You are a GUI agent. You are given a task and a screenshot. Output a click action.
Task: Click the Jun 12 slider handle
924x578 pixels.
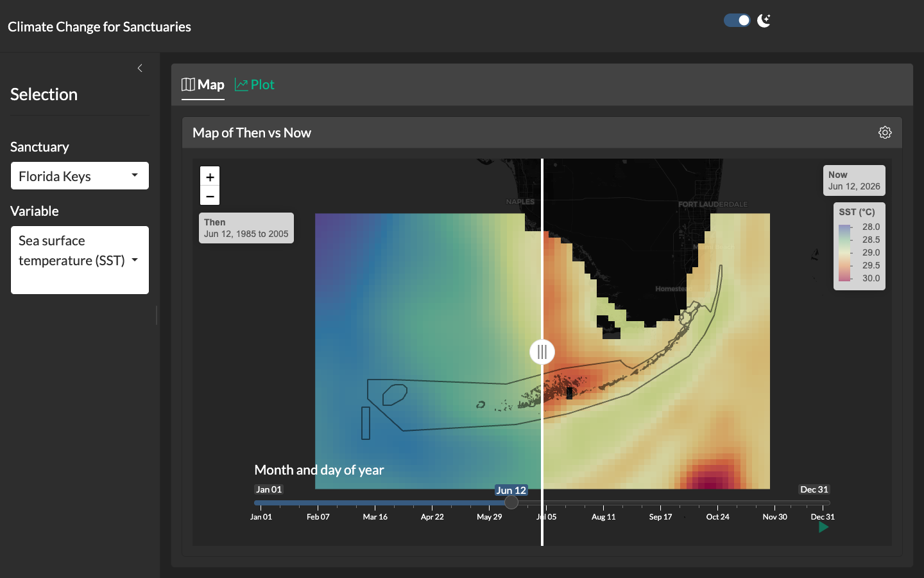(511, 502)
